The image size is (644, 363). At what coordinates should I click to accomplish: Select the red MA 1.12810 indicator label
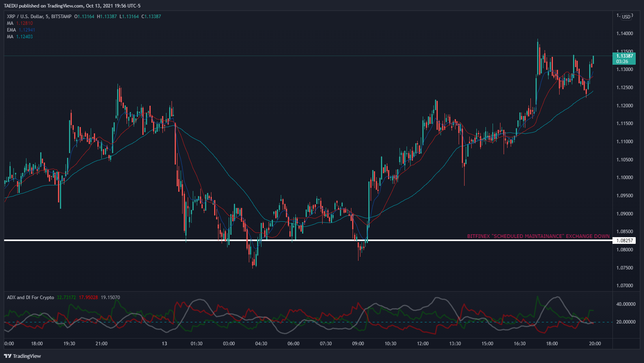point(20,23)
